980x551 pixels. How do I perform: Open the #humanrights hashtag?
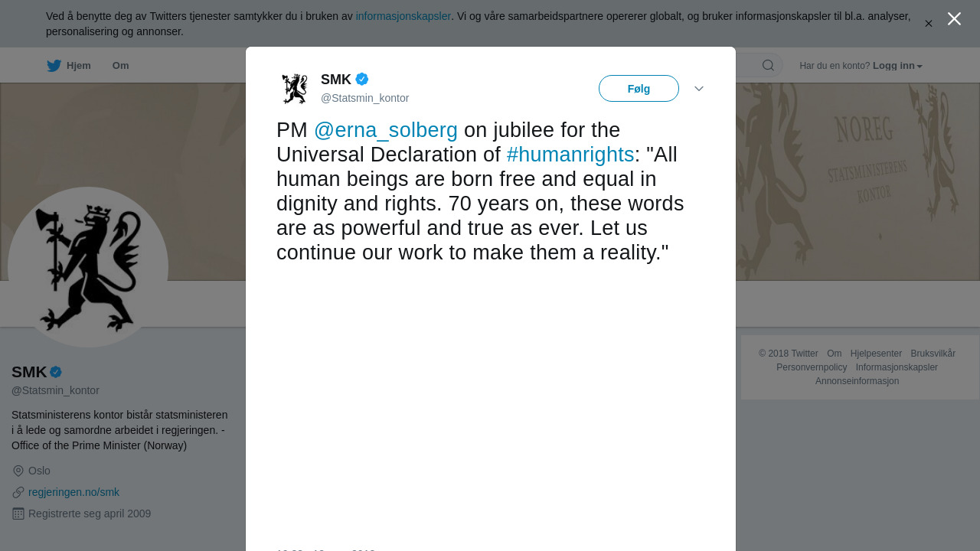tap(570, 155)
